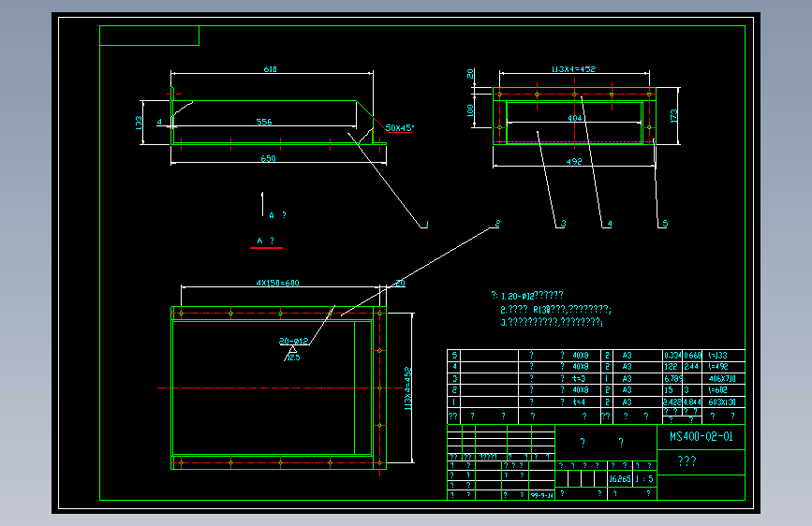Click note line 2 mentioning R130
812x526 pixels.
555,309
